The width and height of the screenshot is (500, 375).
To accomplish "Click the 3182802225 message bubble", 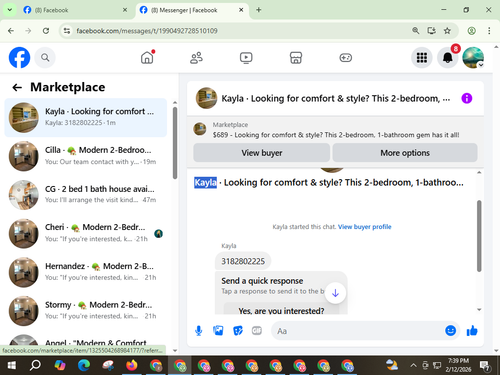I will pyautogui.click(x=243, y=261).
